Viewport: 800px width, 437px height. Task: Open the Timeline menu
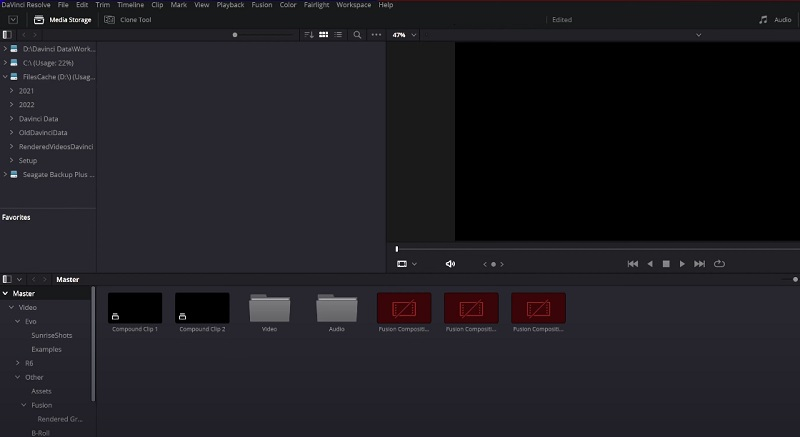point(131,5)
